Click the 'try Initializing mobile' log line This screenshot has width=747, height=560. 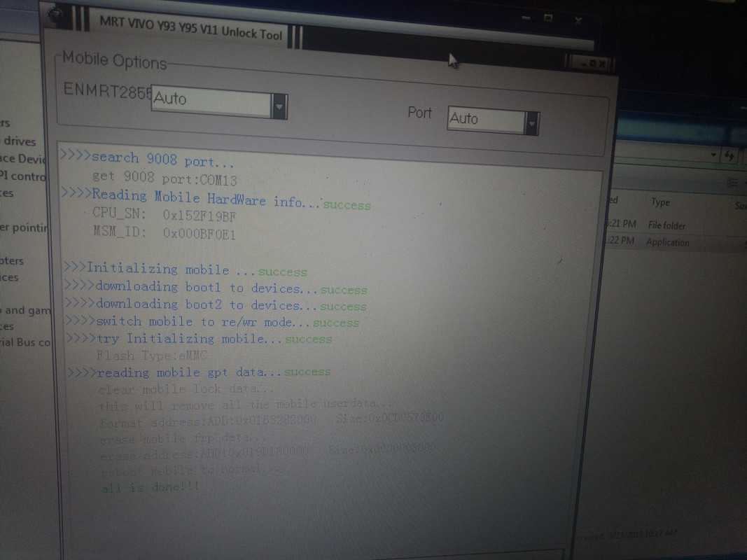(x=199, y=339)
